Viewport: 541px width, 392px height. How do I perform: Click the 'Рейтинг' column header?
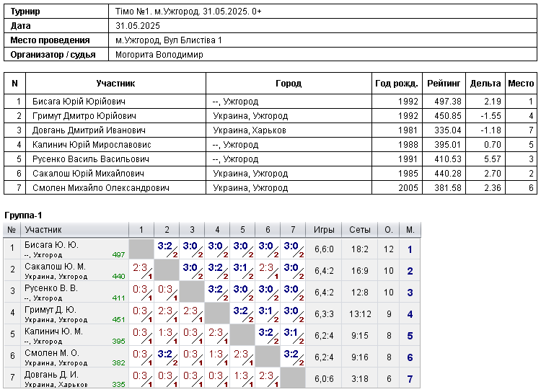[444, 84]
